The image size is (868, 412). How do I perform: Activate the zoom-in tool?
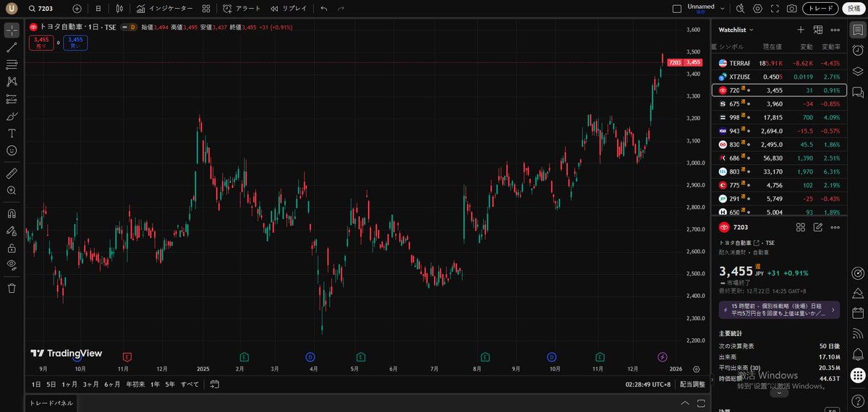tap(12, 190)
